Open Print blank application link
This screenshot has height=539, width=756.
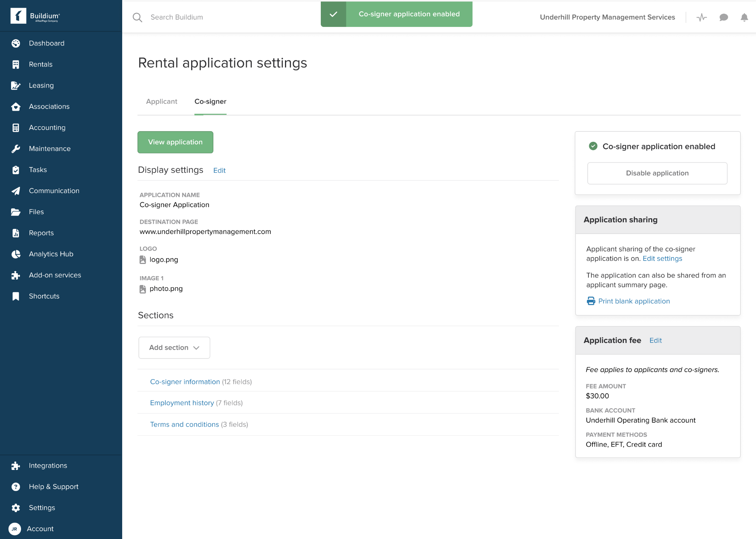634,301
